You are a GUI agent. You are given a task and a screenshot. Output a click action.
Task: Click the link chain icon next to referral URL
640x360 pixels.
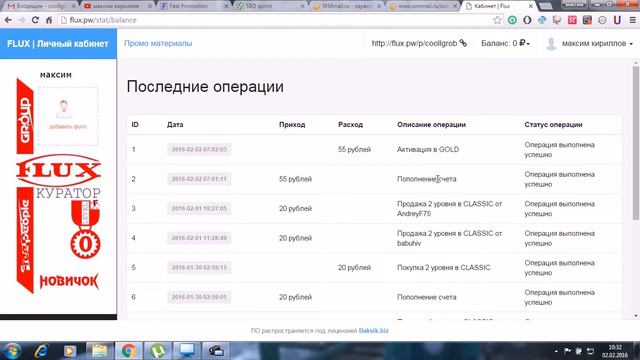(x=463, y=43)
